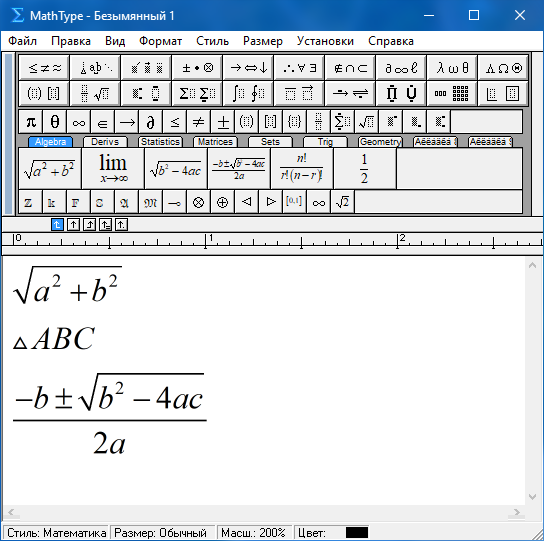This screenshot has width=544, height=541.
Task: Open the uppercase Greek letters palette
Action: point(503,68)
